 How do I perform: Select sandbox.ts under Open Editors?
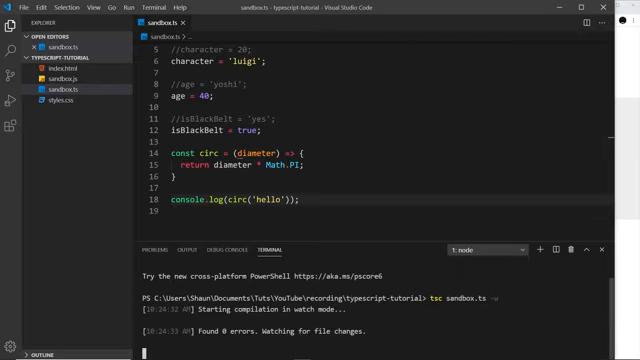tap(63, 47)
